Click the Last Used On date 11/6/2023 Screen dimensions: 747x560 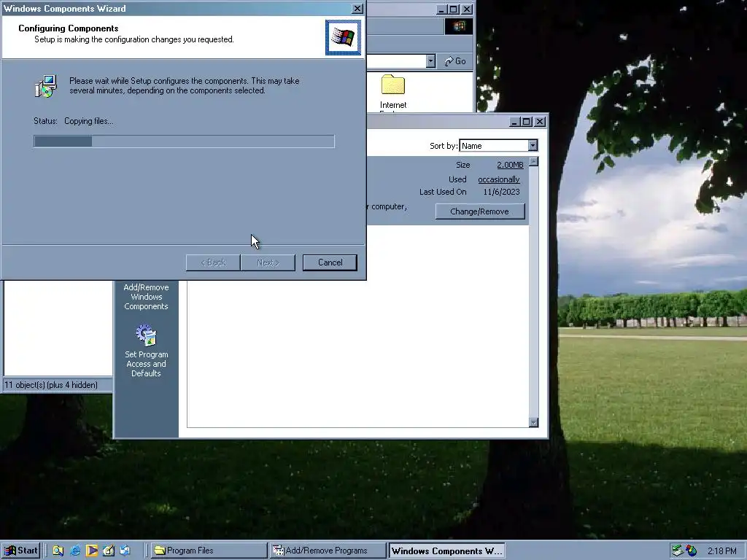[501, 192]
